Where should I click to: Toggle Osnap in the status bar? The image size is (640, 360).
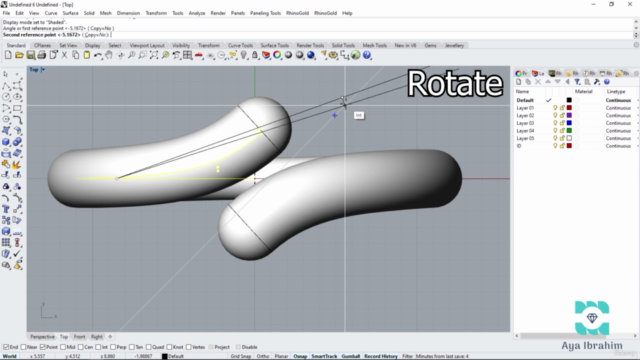[300, 356]
